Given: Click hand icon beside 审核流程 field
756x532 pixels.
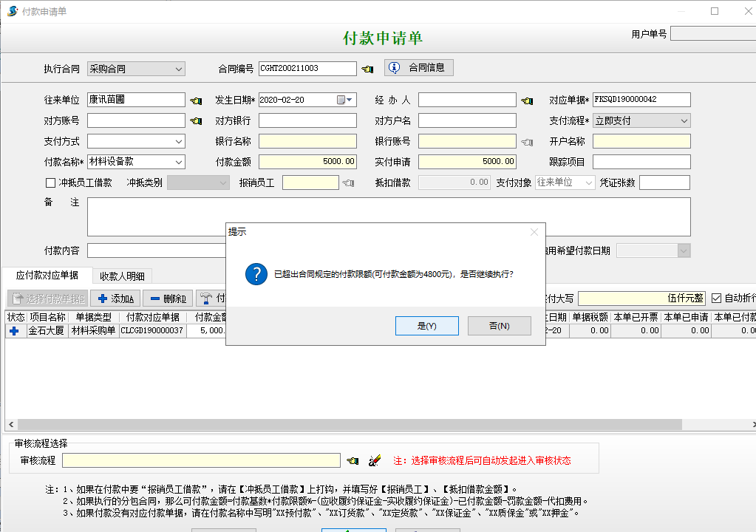Looking at the screenshot, I should pyautogui.click(x=353, y=461).
